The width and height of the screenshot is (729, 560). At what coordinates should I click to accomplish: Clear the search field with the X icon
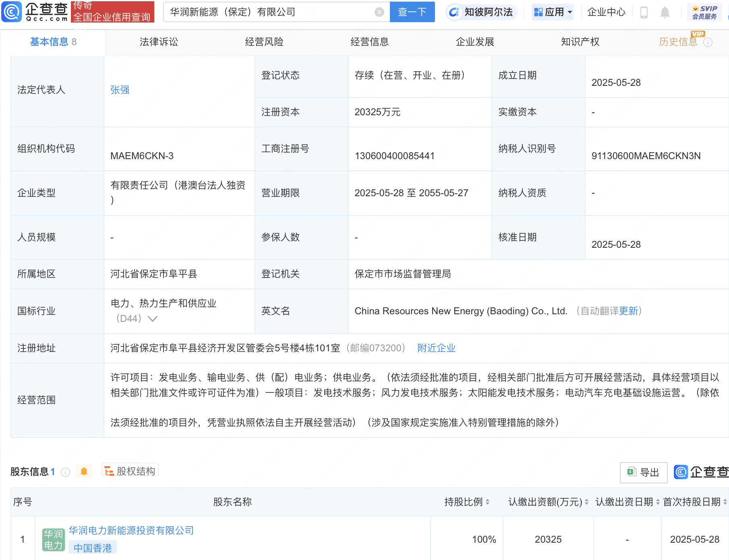[379, 12]
